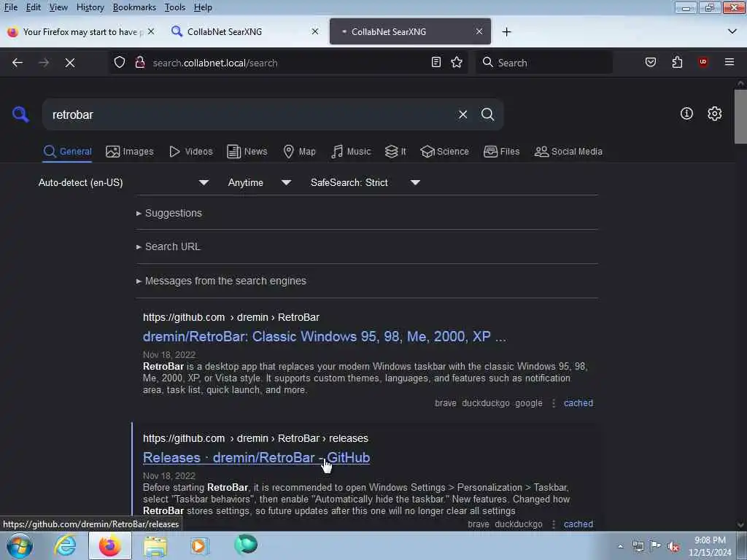Viewport: 747px width, 560px height.
Task: Expand the Search URL section
Action: point(169,246)
